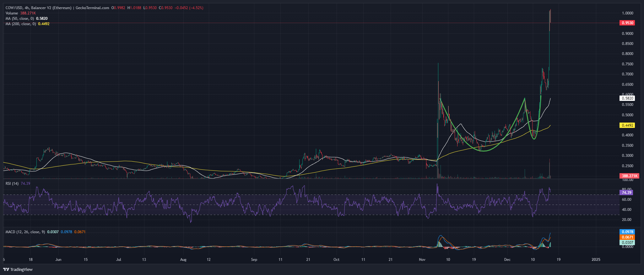Click the MA 200 legend value 0.4492

[x=44, y=24]
